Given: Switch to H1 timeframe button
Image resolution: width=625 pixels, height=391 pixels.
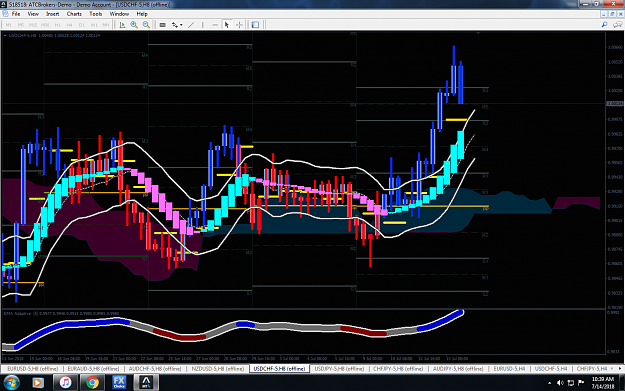Looking at the screenshot, I should [57, 25].
